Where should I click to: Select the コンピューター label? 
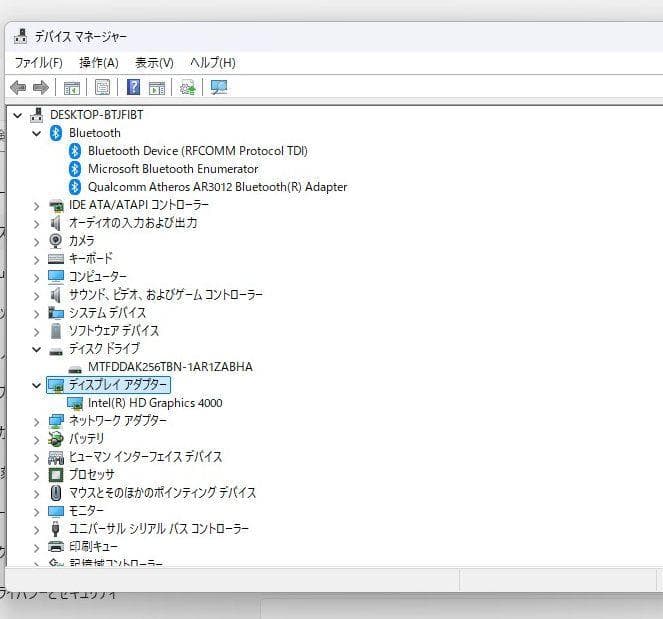click(98, 277)
